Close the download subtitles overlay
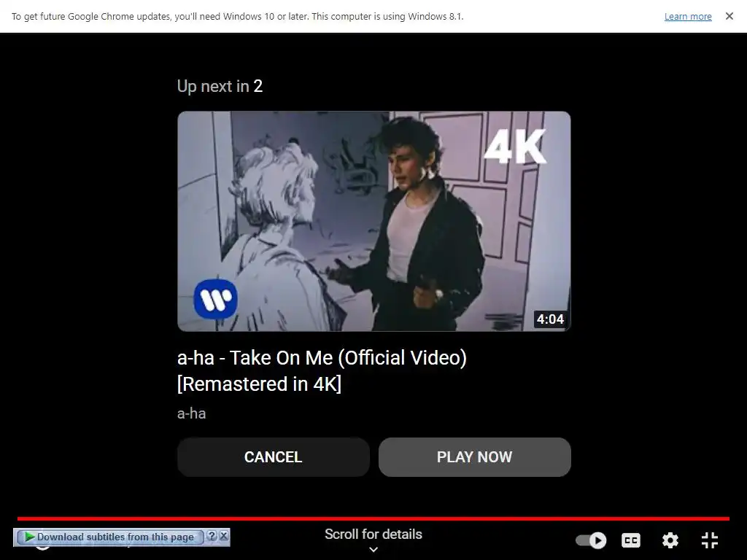The width and height of the screenshot is (747, 560). (223, 536)
